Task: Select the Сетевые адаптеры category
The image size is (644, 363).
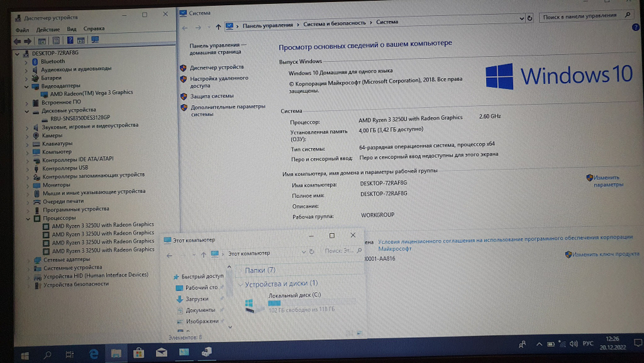Action: (x=66, y=260)
